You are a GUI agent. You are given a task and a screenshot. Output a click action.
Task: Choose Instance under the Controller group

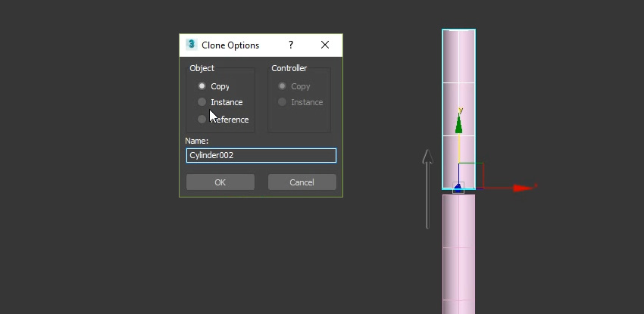(x=283, y=102)
